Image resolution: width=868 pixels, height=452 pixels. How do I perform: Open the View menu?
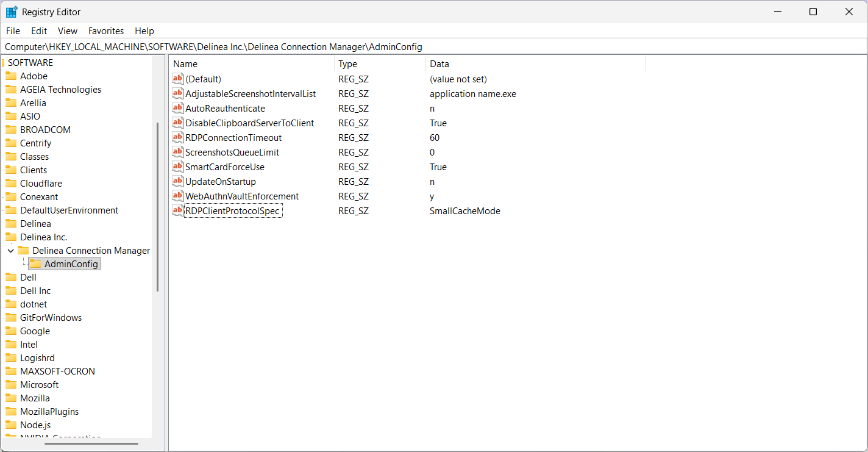pyautogui.click(x=68, y=31)
